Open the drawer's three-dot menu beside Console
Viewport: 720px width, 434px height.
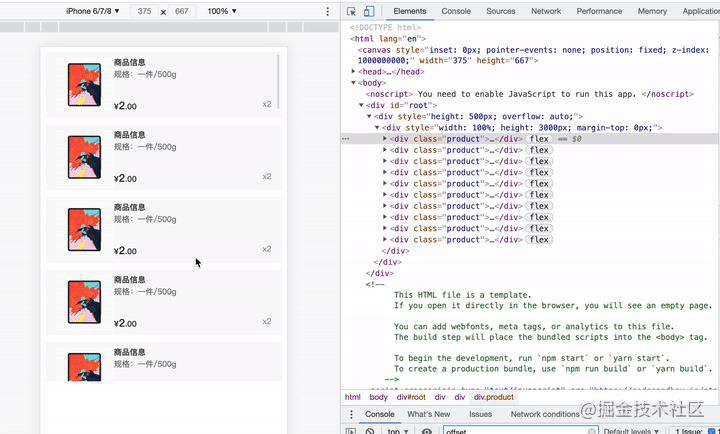pos(351,414)
